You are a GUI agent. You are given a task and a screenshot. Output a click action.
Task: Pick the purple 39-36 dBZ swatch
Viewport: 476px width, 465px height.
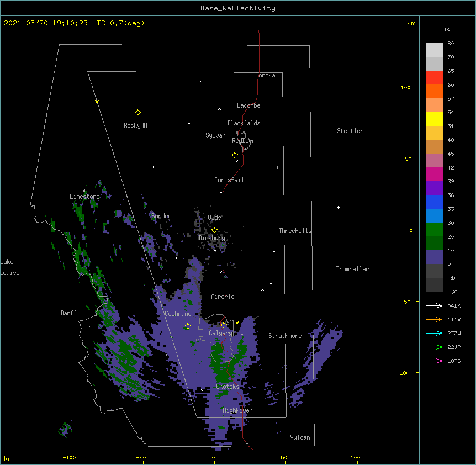click(x=434, y=188)
